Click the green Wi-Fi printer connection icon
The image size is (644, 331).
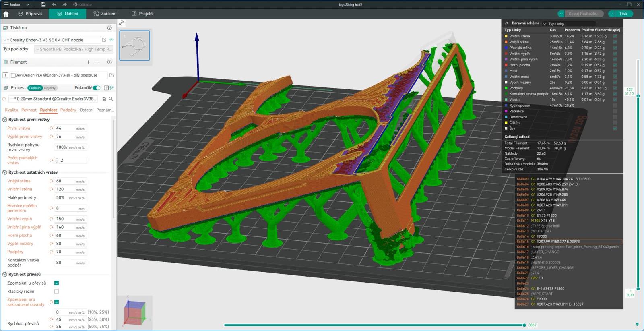click(111, 40)
